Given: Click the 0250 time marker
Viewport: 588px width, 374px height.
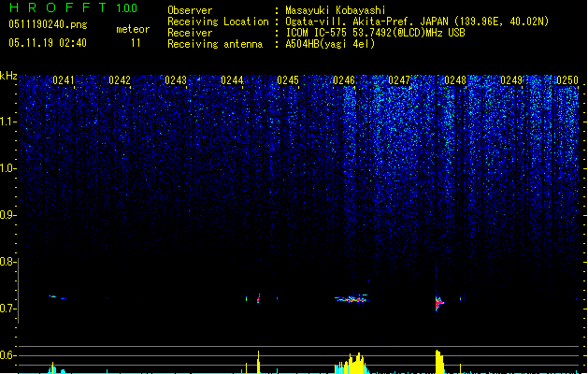Looking at the screenshot, I should tap(567, 80).
